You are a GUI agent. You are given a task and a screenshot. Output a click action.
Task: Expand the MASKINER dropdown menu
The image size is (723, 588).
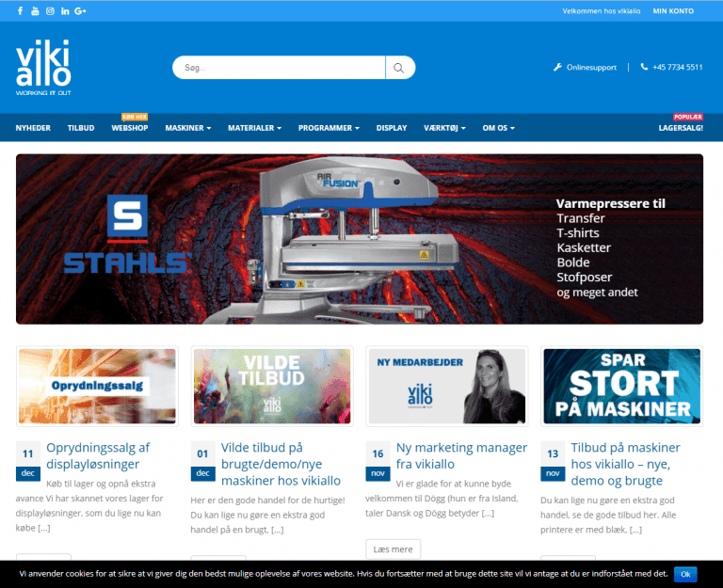pyautogui.click(x=188, y=128)
